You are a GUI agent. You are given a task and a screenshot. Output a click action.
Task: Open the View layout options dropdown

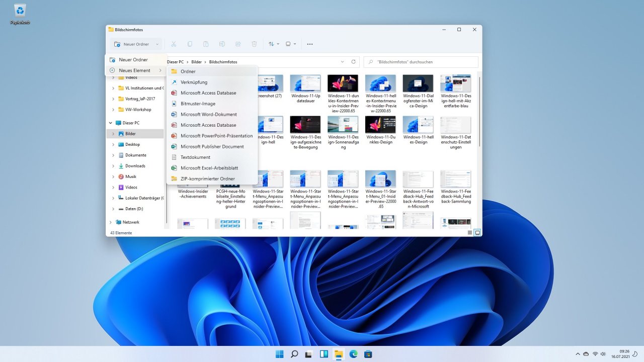tap(291, 44)
